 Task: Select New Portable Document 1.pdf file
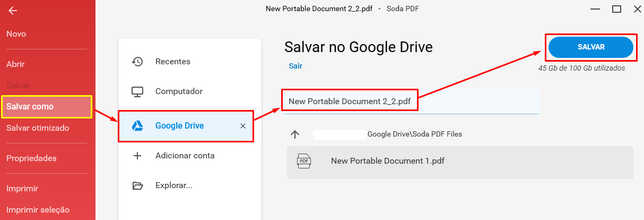tap(460, 162)
